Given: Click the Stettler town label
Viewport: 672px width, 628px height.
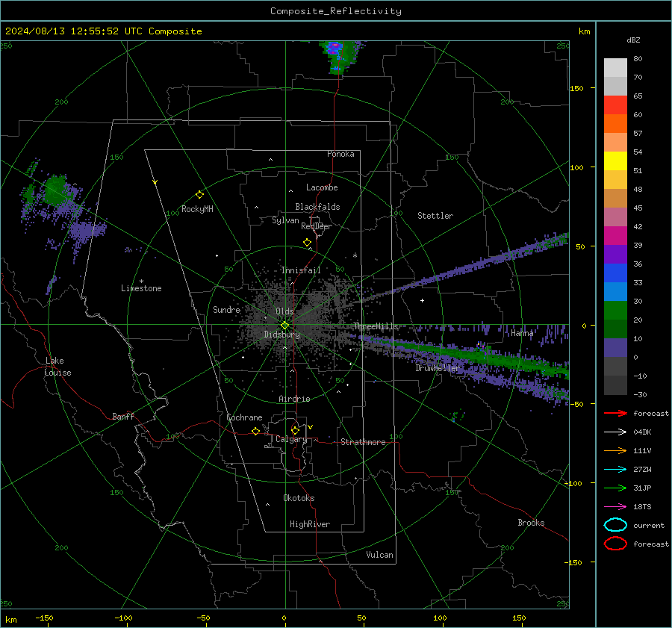Looking at the screenshot, I should [x=435, y=216].
